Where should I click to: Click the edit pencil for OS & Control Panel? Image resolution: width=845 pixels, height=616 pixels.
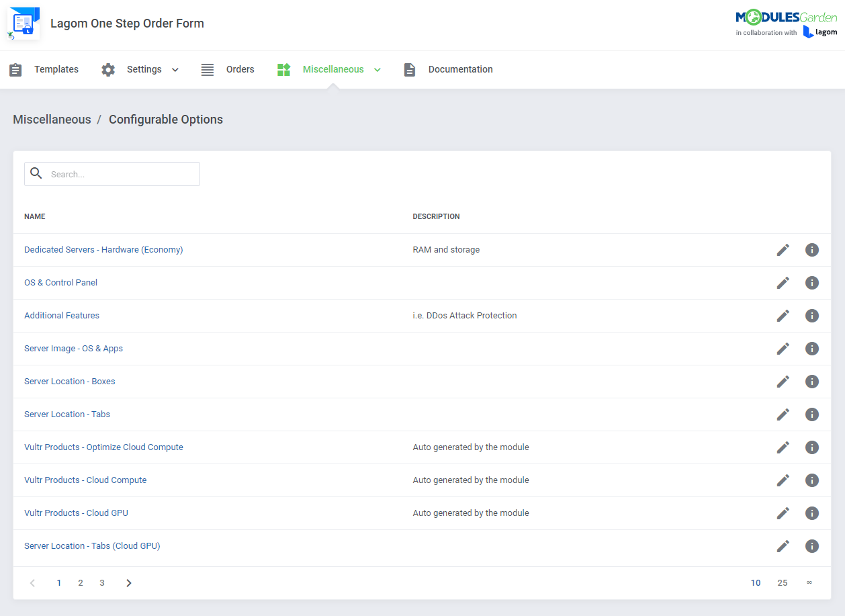point(783,282)
